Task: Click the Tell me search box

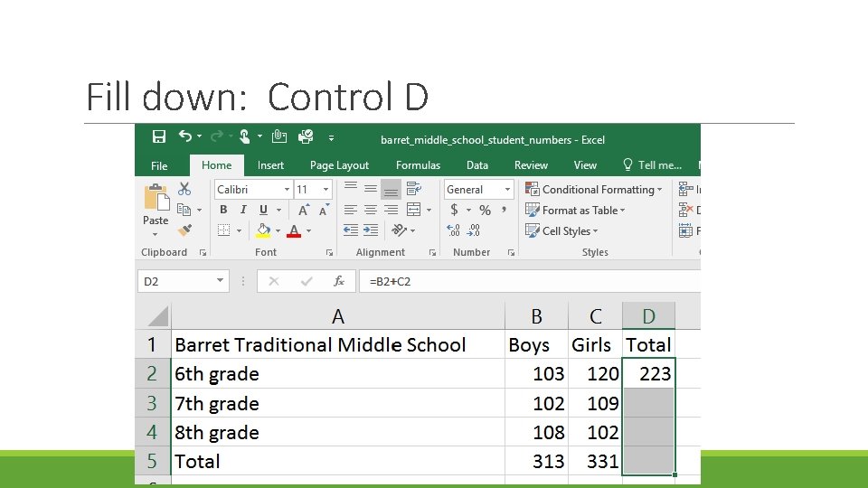Action: click(x=652, y=164)
